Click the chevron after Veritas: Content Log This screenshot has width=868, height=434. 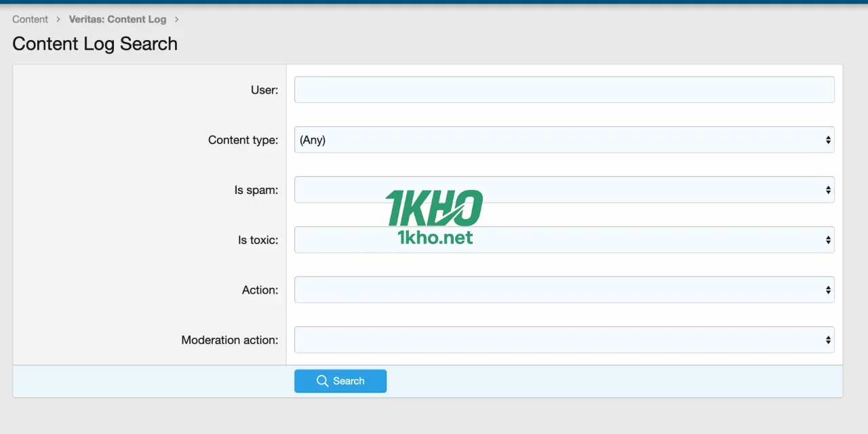click(176, 19)
